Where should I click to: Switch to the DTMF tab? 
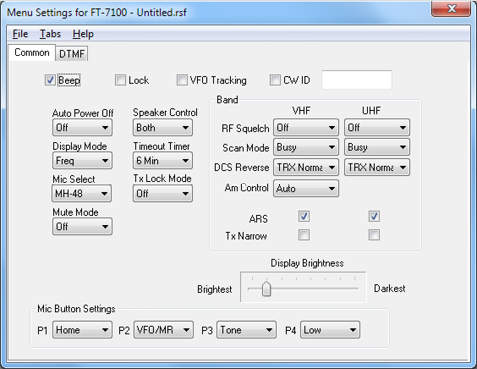pyautogui.click(x=72, y=54)
